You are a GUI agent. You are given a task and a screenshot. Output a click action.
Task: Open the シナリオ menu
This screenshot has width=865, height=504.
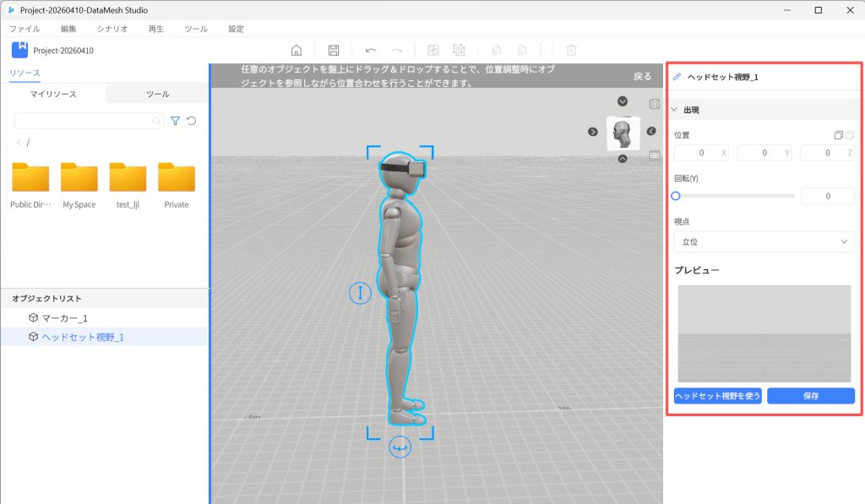coord(112,29)
